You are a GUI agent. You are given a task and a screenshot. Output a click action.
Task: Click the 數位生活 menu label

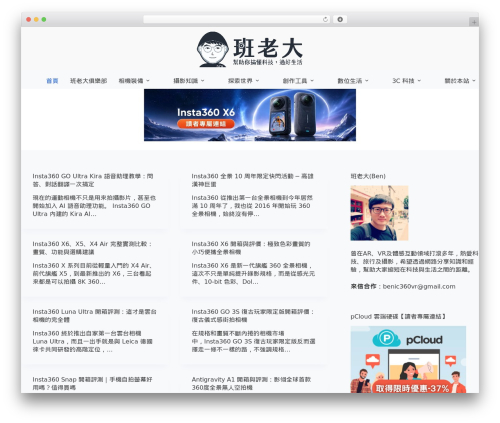[x=349, y=81]
